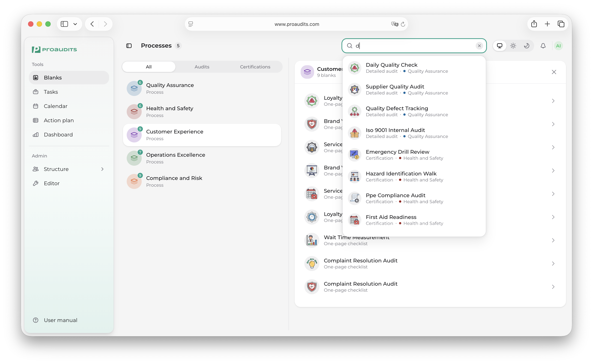Open Safari sidebar dropdown arrow

coord(75,24)
